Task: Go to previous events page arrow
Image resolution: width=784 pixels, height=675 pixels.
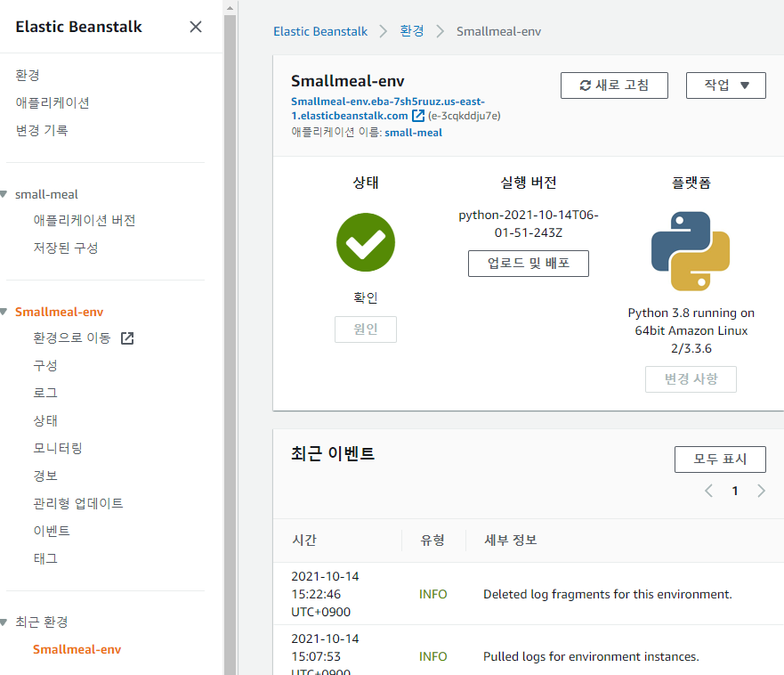Action: (x=708, y=491)
